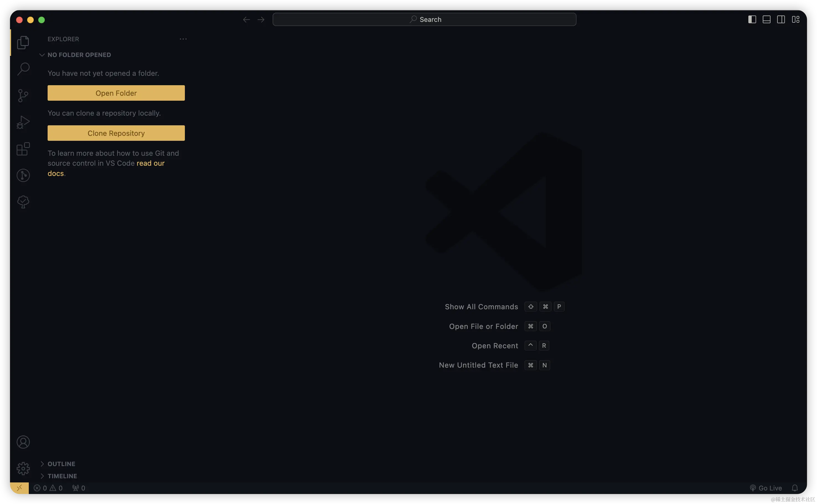The height and width of the screenshot is (504, 817).
Task: Toggle the bottom panel
Action: [x=766, y=19]
